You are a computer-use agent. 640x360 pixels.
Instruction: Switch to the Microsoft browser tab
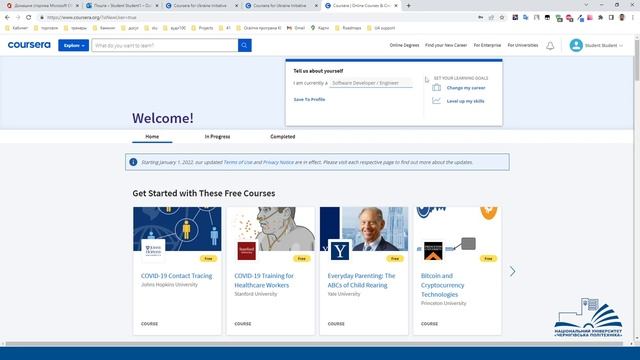click(x=41, y=6)
